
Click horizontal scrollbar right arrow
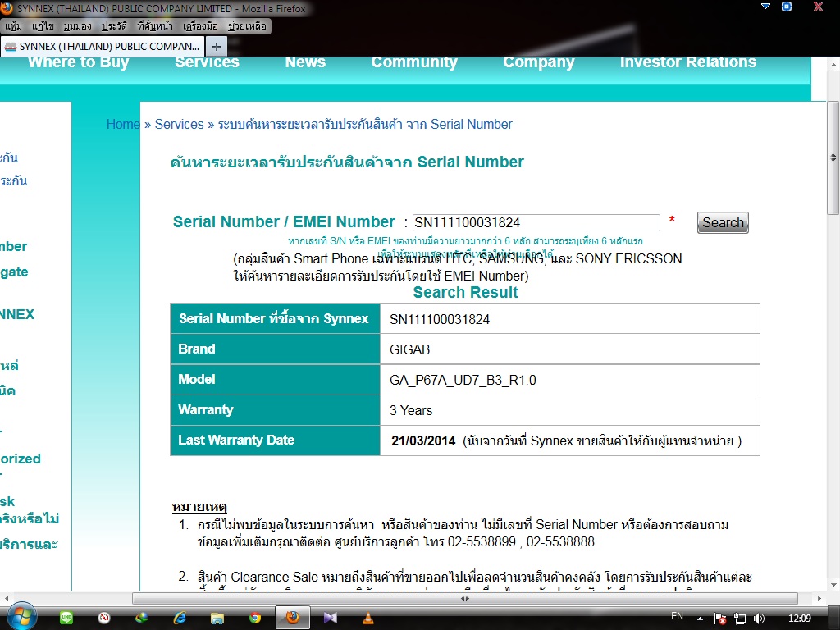click(819, 598)
